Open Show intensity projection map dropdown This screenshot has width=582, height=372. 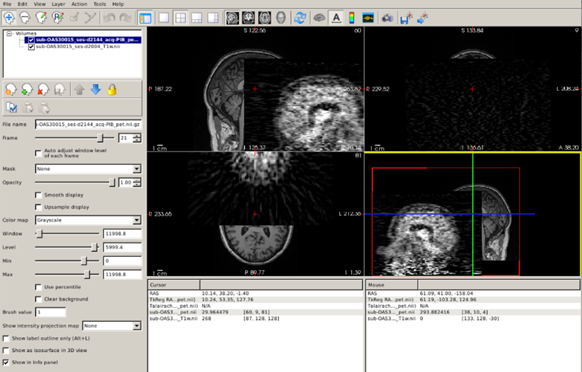(112, 326)
